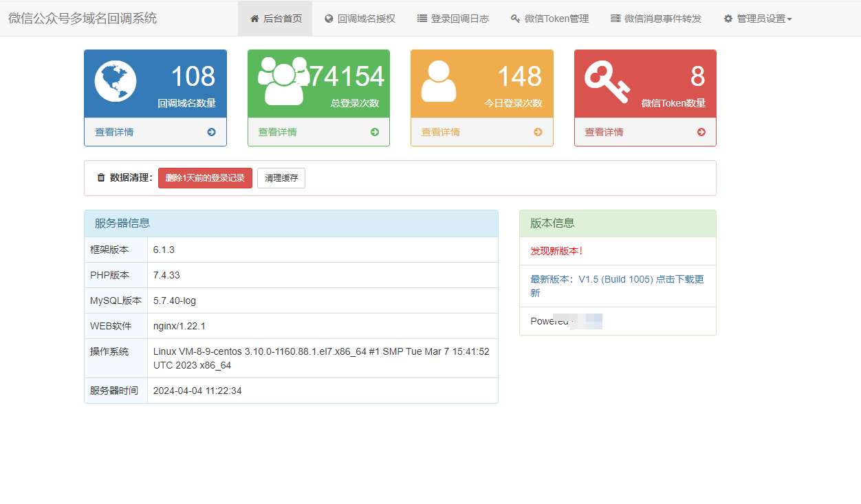
Task: Open the 后台首页 home tab
Action: click(275, 19)
